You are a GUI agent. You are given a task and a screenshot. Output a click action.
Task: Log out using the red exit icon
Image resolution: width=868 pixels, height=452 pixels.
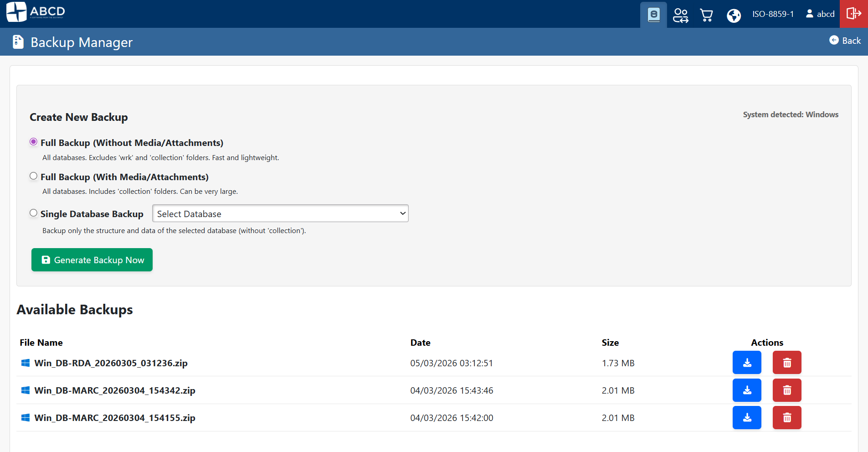coord(853,14)
